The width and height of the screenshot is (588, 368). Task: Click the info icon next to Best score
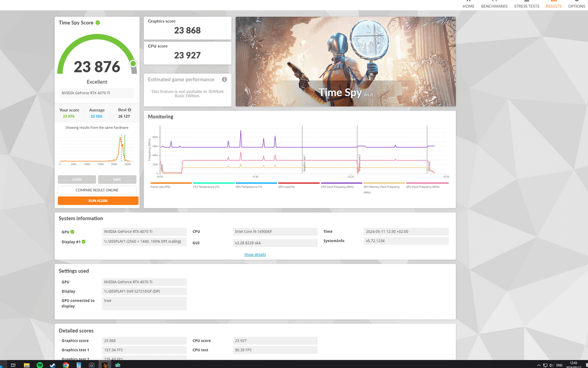coord(130,110)
